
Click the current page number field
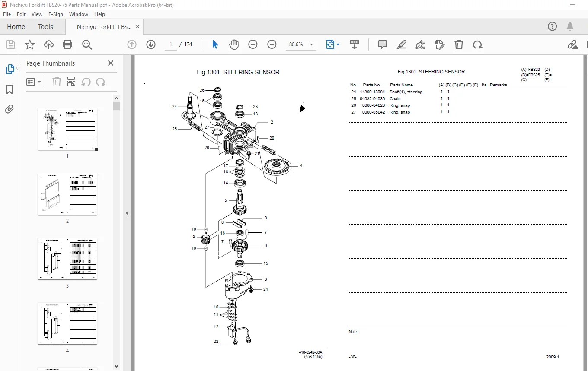[x=171, y=44]
